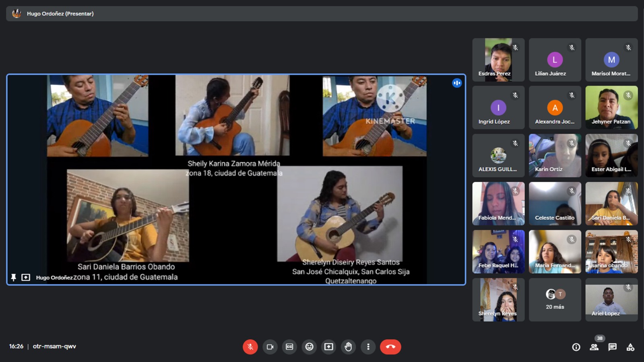Leave the call with the red hang-up button
644x362 pixels.
pyautogui.click(x=390, y=347)
